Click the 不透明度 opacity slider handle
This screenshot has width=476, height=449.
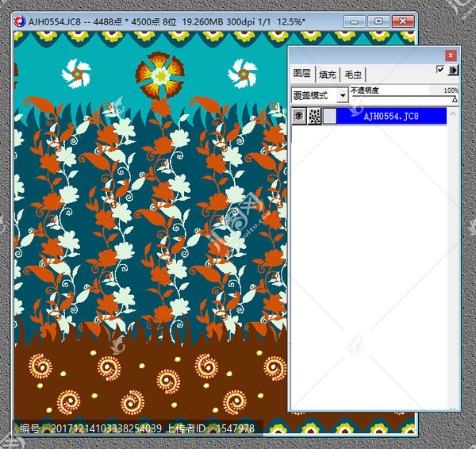[455, 99]
